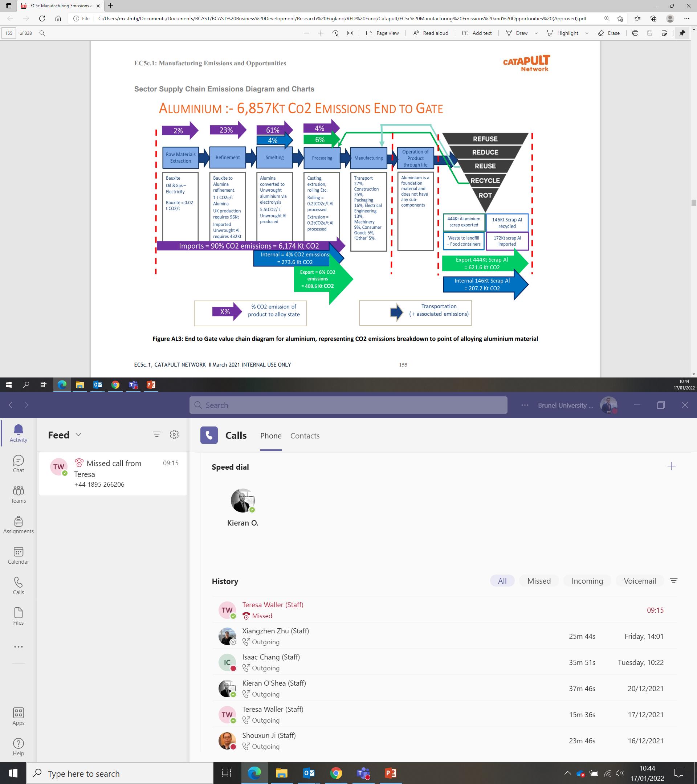Expand the Feed dropdown chevron
This screenshot has width=697, height=784.
[79, 434]
